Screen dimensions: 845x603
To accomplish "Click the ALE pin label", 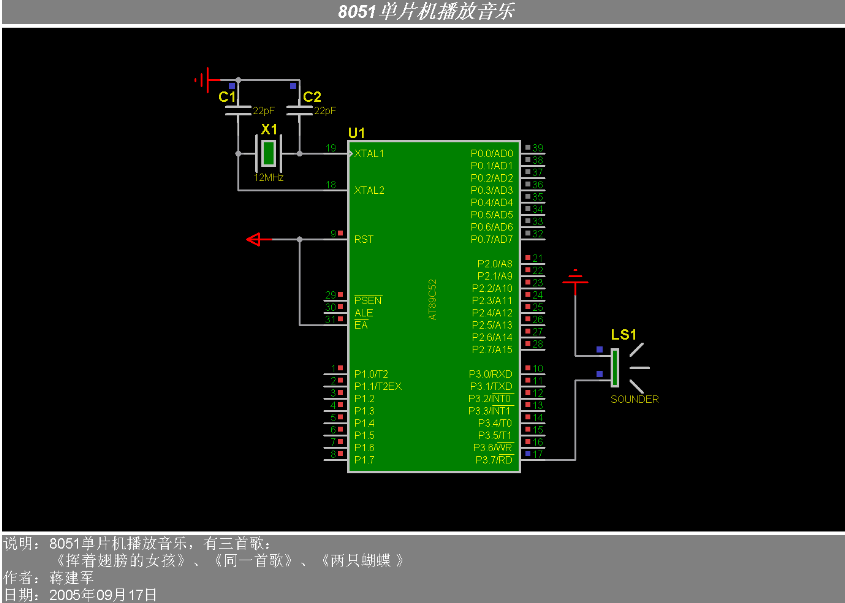I will coord(363,313).
